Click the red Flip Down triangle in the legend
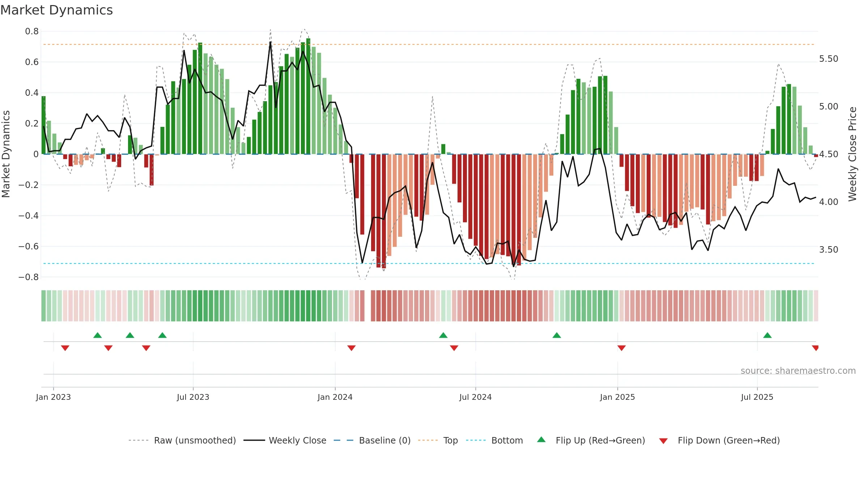The height and width of the screenshot is (488, 868). click(x=663, y=441)
